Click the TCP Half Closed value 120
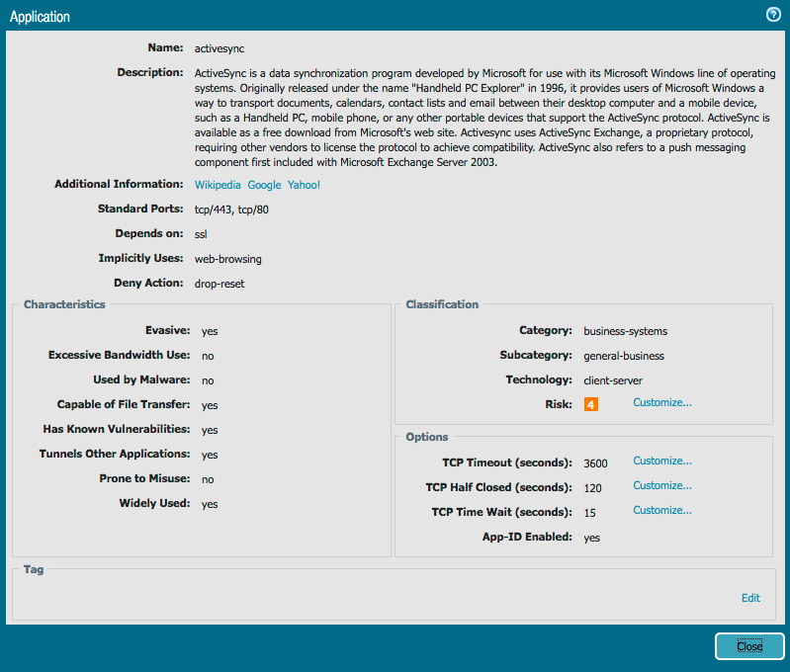 click(592, 488)
